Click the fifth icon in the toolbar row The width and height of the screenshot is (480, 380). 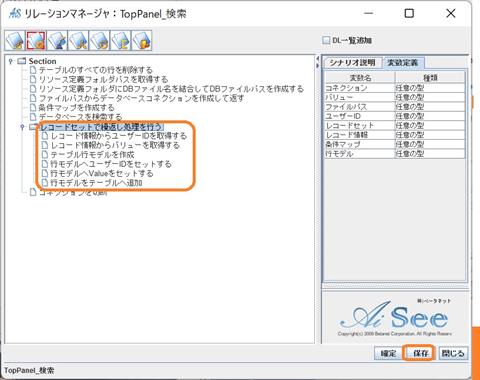(x=99, y=41)
